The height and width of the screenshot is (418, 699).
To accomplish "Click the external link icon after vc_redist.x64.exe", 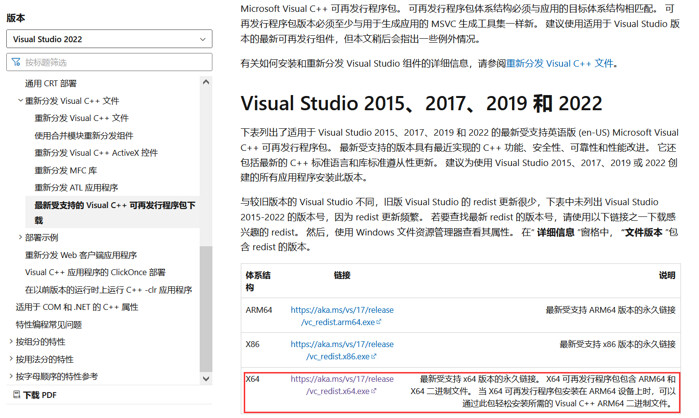I will click(374, 391).
